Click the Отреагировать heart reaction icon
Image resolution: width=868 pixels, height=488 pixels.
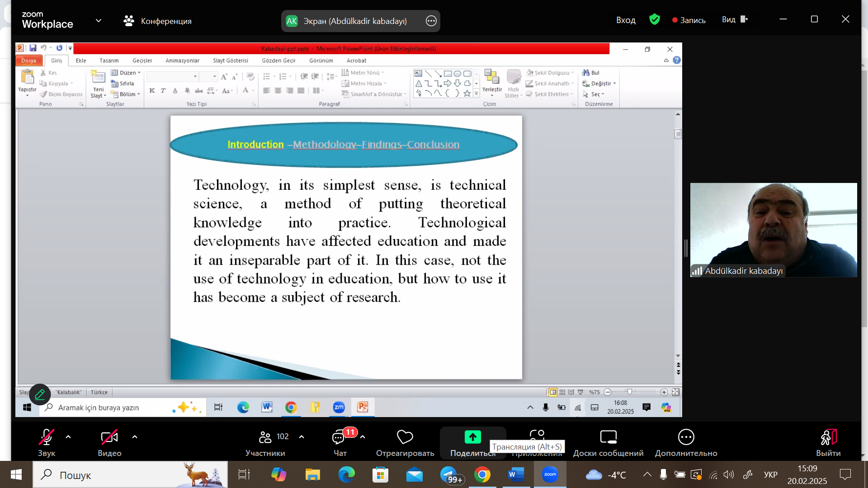coord(405,437)
